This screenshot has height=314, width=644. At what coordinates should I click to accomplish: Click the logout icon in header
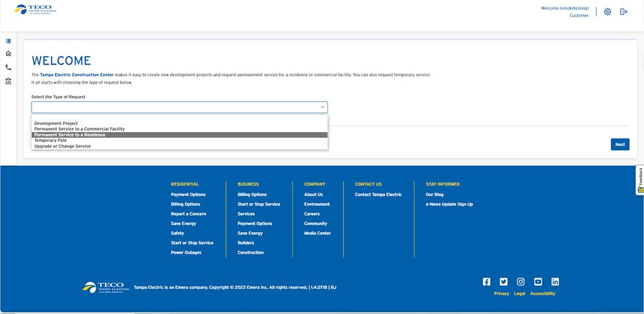pyautogui.click(x=624, y=12)
